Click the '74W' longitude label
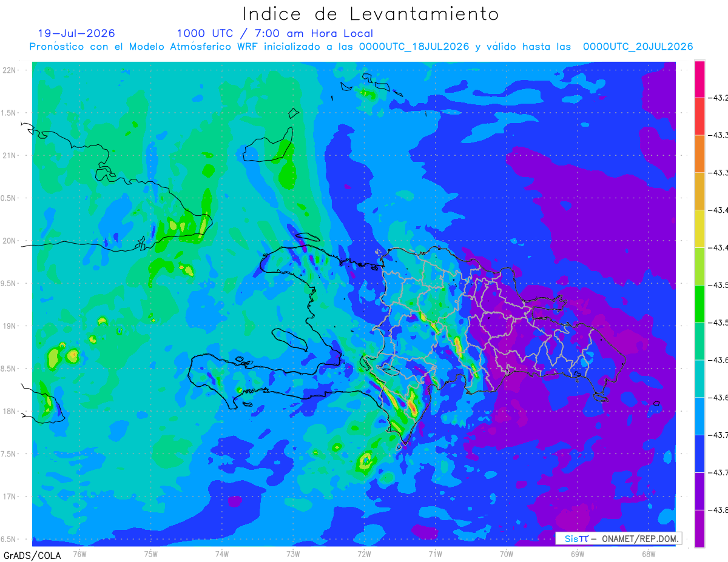728x562 pixels. pyautogui.click(x=221, y=554)
